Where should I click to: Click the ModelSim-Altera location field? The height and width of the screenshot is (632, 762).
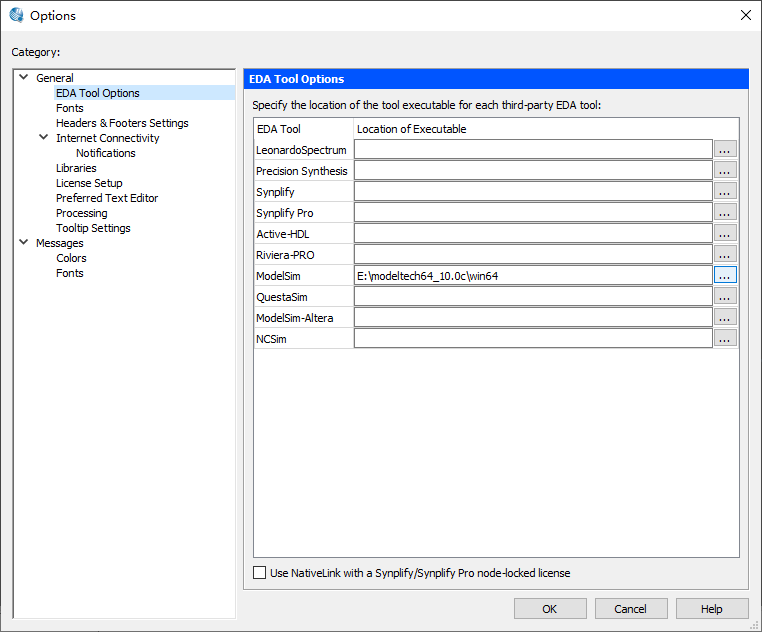click(533, 317)
